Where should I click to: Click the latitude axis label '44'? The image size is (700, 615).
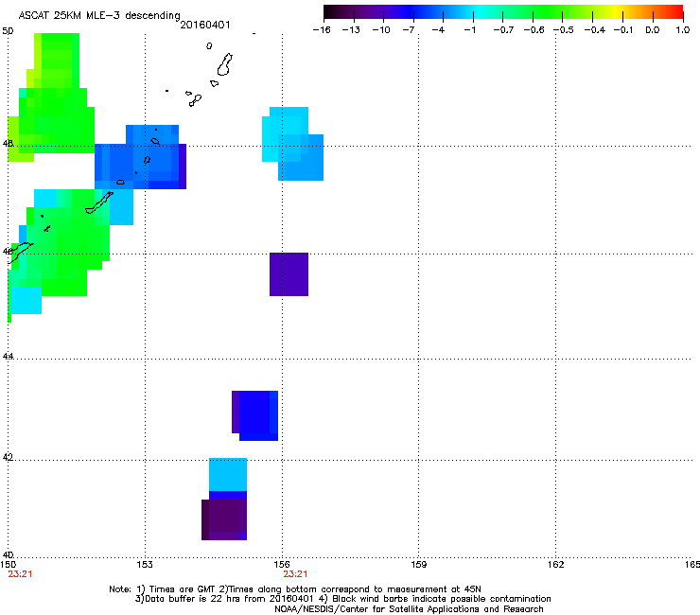[x=8, y=356]
